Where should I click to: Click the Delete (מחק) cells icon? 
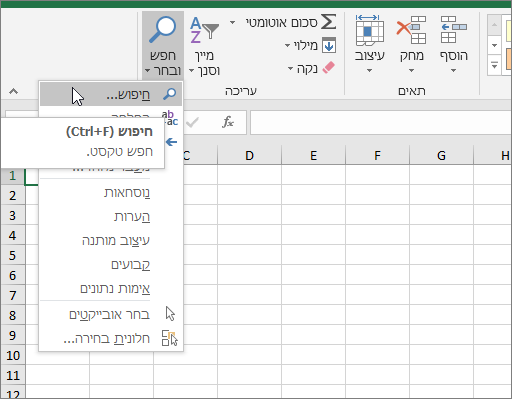[x=411, y=30]
